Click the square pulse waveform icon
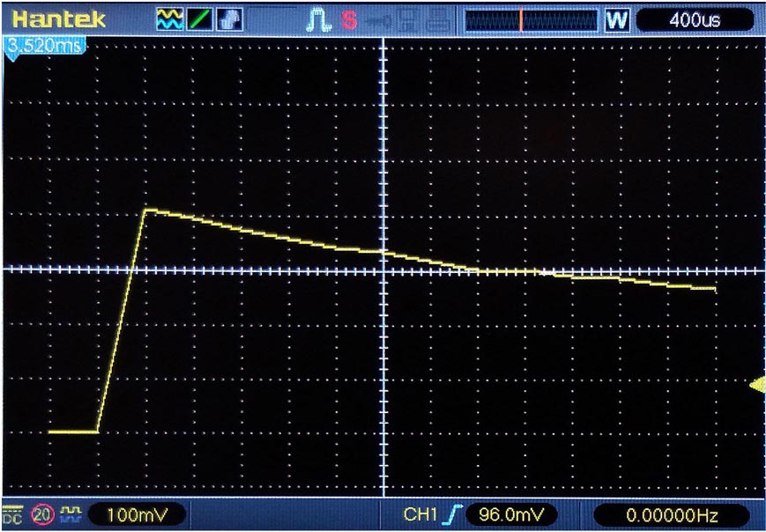Viewport: 766px width, 532px height. (x=318, y=20)
